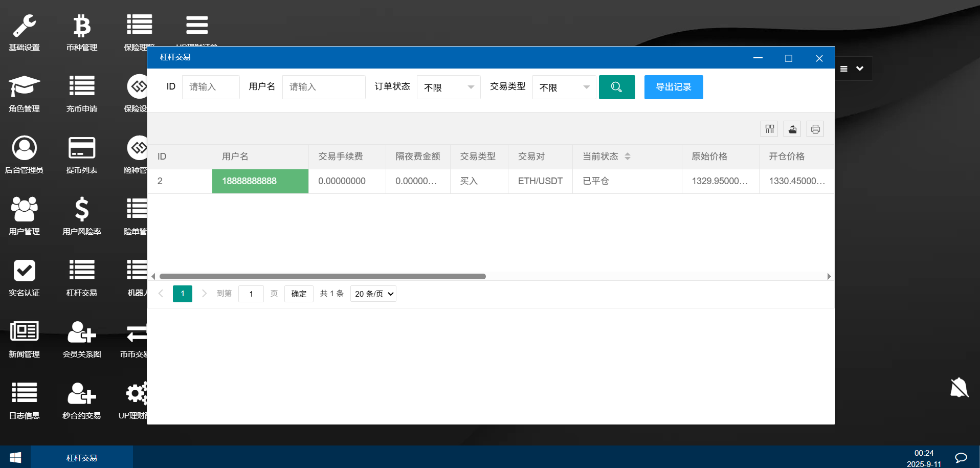The height and width of the screenshot is (468, 980).
Task: Open the column filter grid icon
Action: 769,129
